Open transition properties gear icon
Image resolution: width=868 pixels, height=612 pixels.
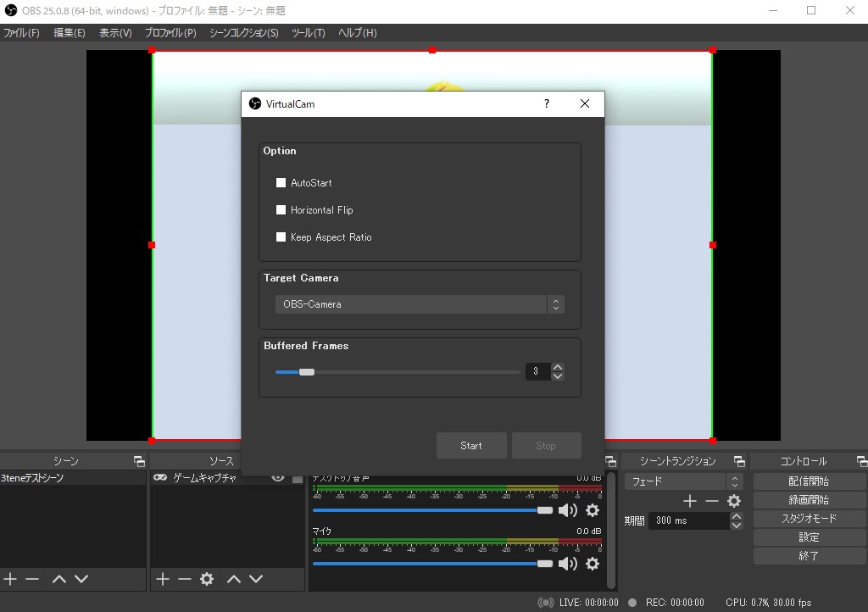coord(734,501)
